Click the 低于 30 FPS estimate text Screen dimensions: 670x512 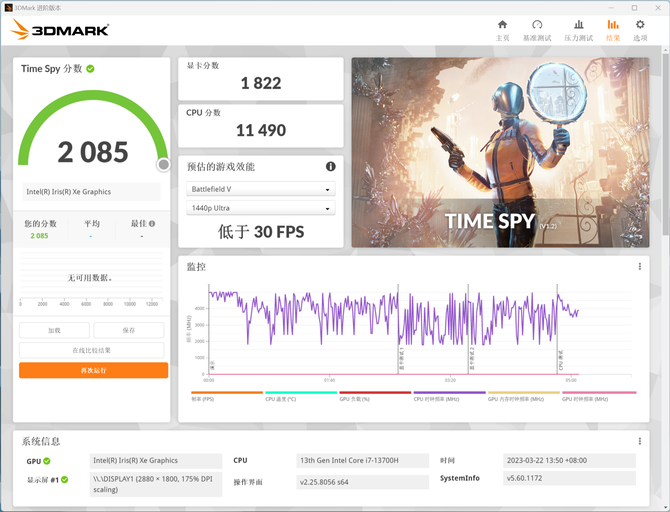point(261,232)
